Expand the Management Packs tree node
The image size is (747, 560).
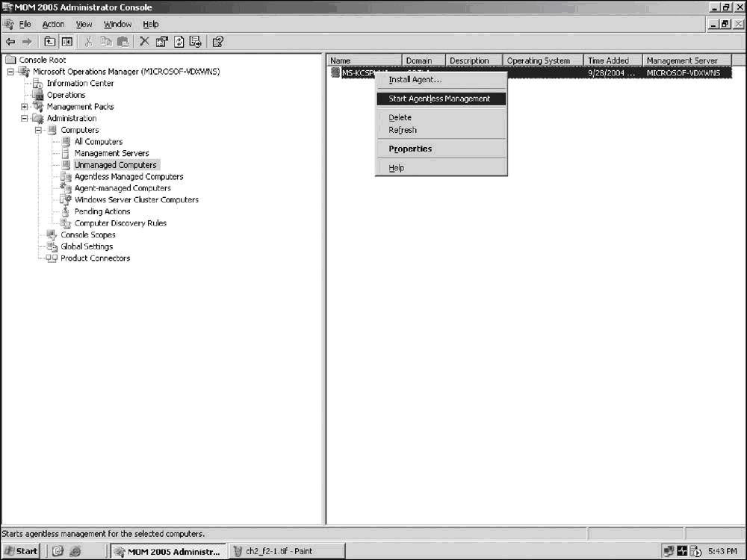25,107
